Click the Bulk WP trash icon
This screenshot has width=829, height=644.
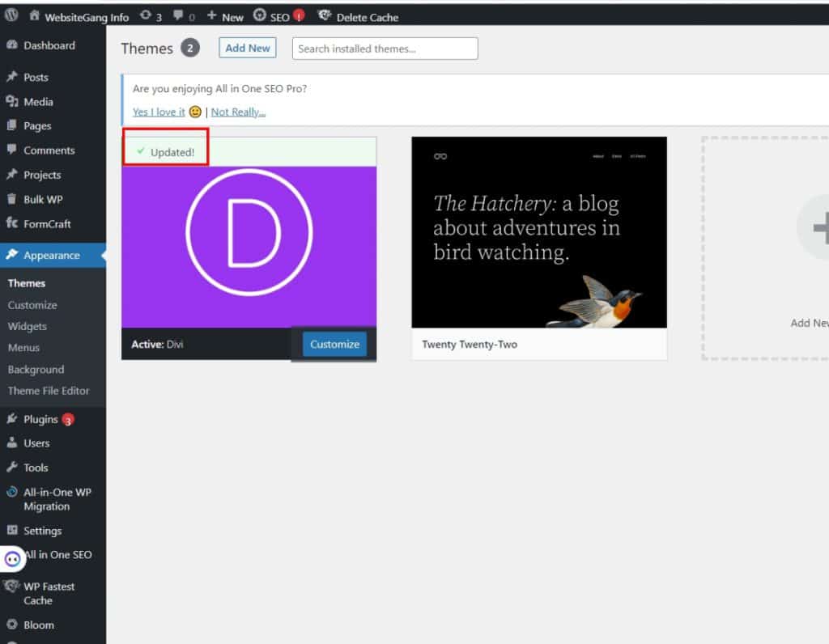click(x=11, y=199)
